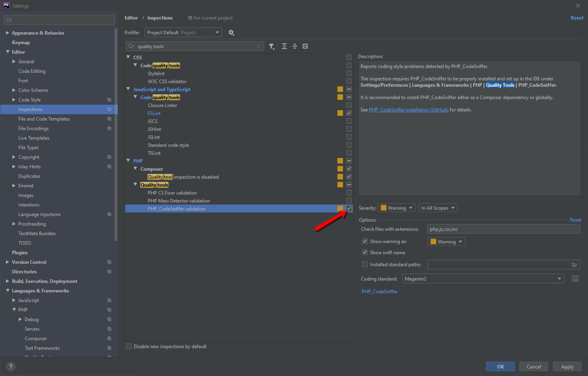Click the settings sidebar search icon
The width and height of the screenshot is (588, 376).
(x=9, y=19)
